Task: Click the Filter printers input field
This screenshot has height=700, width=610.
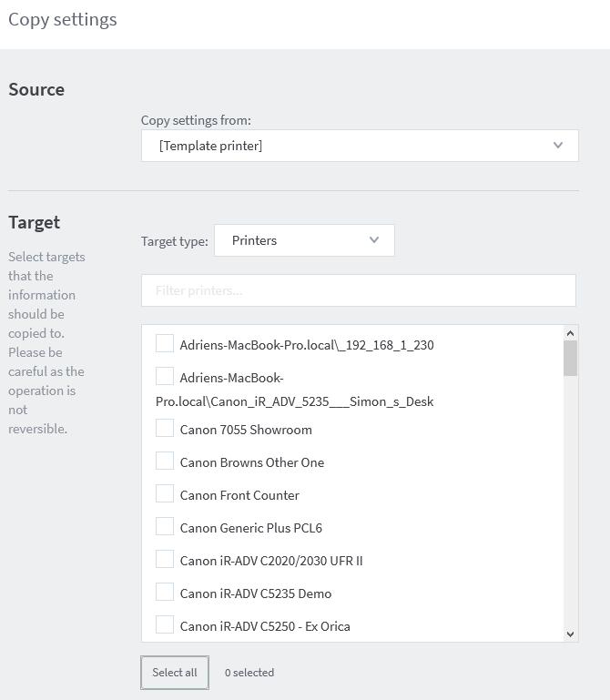Action: tap(359, 290)
